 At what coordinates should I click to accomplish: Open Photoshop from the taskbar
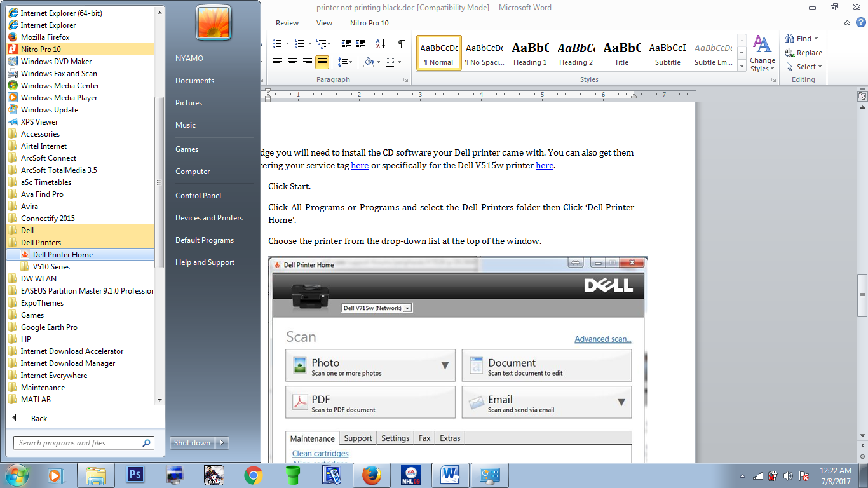[135, 475]
